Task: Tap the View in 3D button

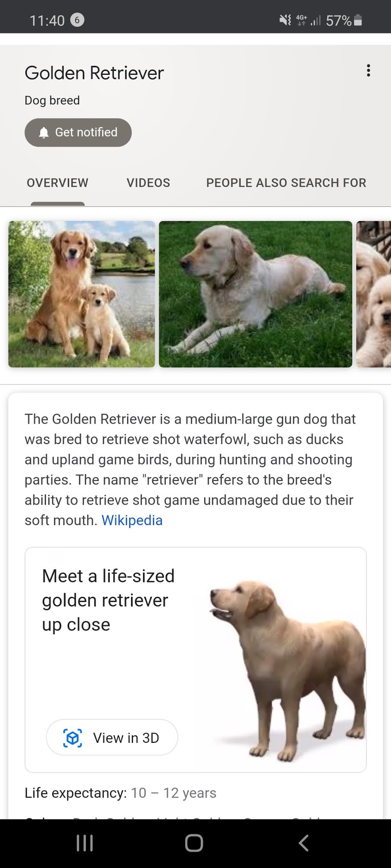Action: [x=112, y=738]
